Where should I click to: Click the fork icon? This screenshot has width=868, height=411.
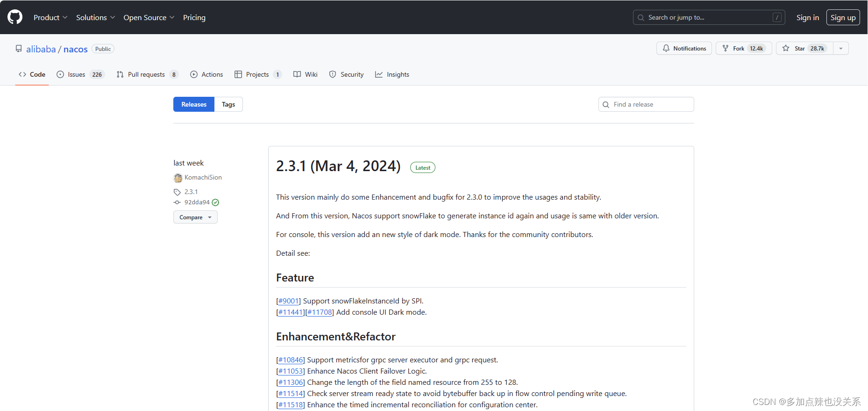pos(726,48)
